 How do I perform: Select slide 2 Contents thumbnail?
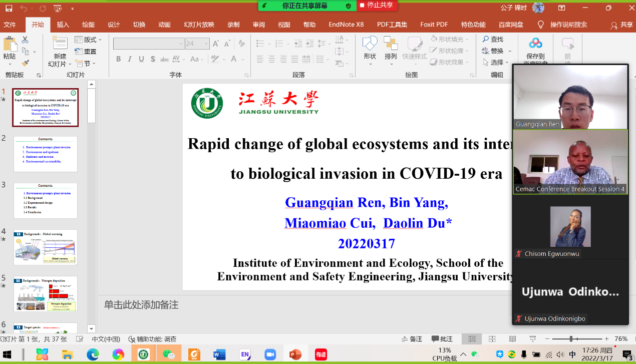pyautogui.click(x=46, y=154)
